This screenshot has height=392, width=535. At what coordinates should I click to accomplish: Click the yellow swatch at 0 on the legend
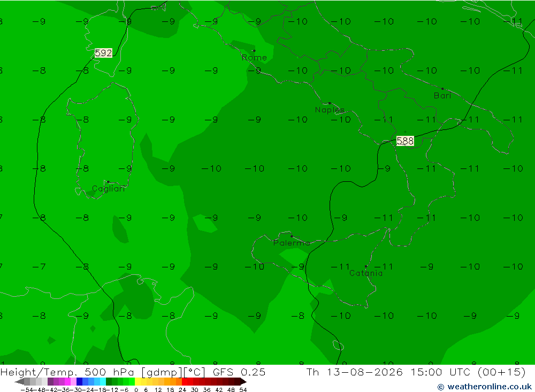[138, 381]
